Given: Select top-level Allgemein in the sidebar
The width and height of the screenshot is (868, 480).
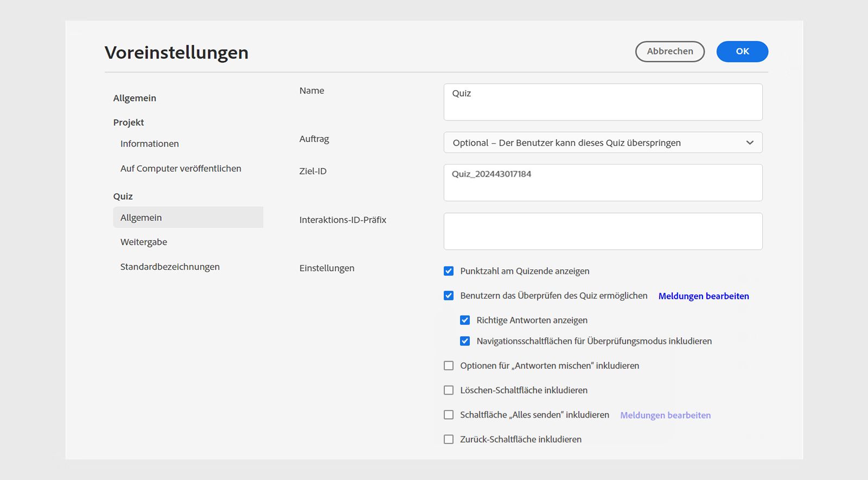Looking at the screenshot, I should (x=135, y=98).
